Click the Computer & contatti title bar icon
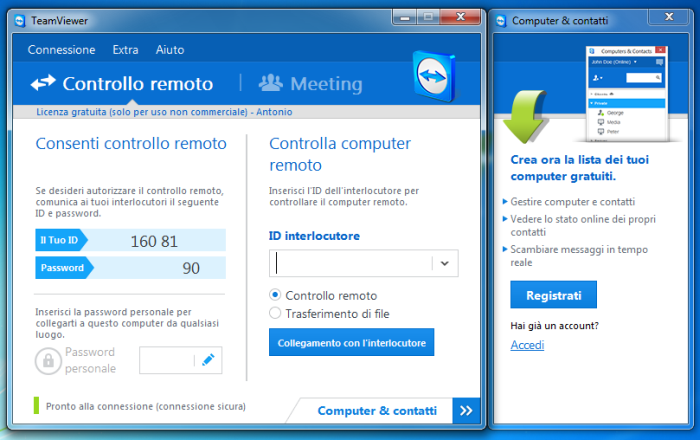 (x=501, y=21)
